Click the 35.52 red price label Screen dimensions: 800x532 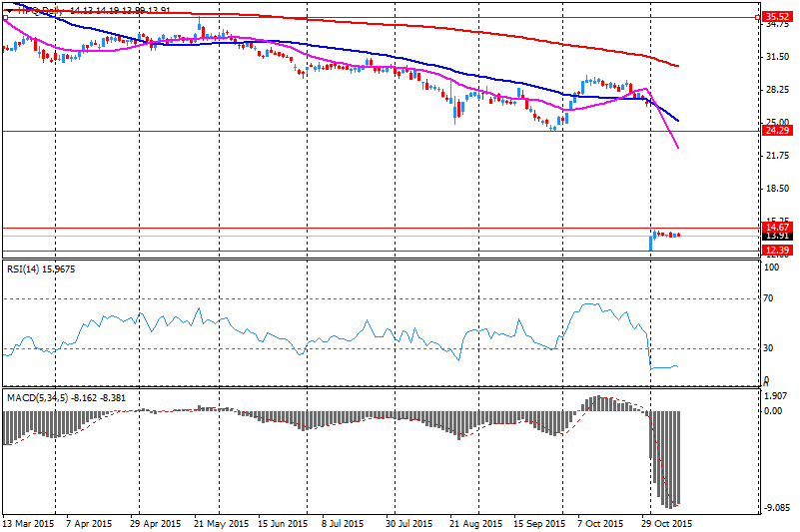(x=777, y=17)
